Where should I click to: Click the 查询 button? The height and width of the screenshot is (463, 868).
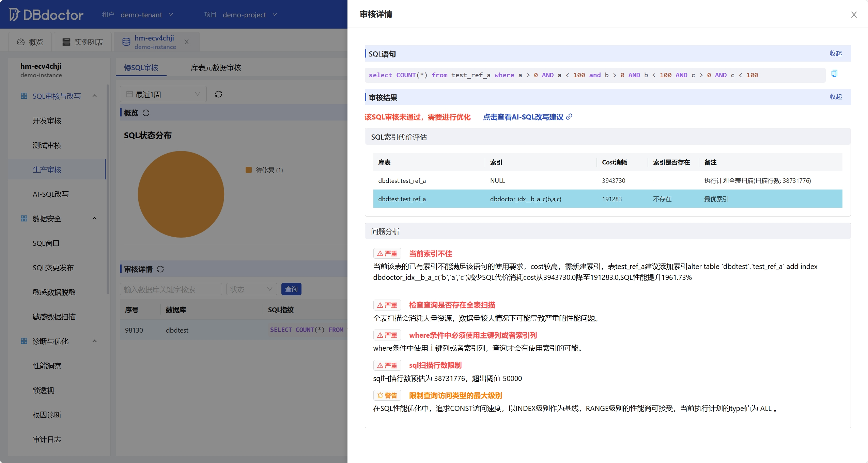[x=291, y=289]
